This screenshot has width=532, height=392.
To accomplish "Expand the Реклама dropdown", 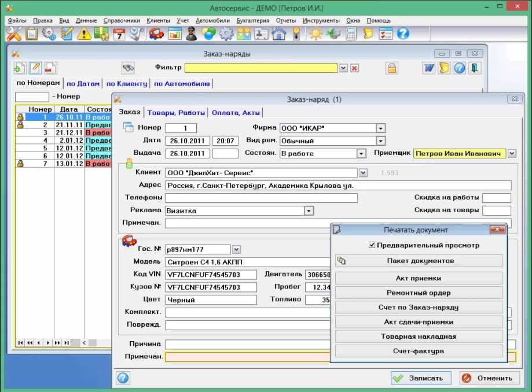I will coord(309,211).
